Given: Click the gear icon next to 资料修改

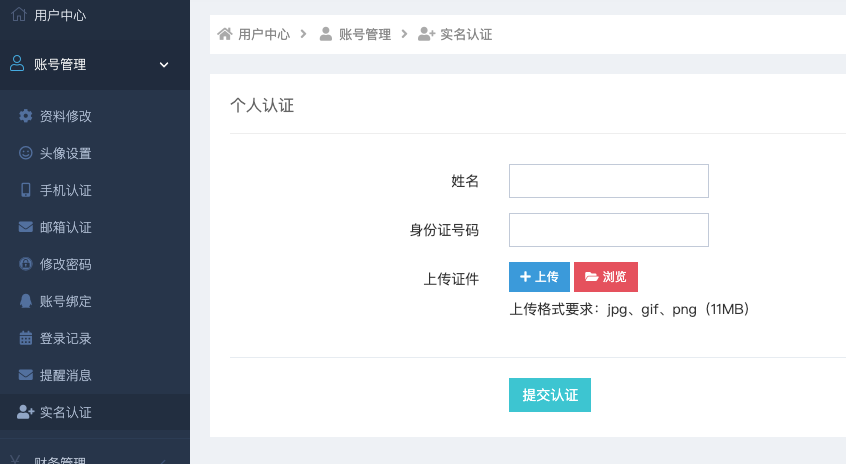Looking at the screenshot, I should click(x=25, y=115).
